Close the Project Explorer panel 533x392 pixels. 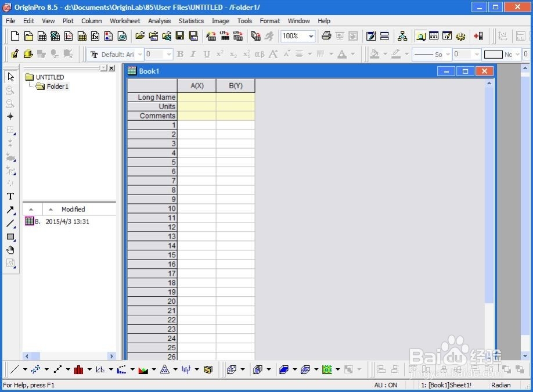click(x=111, y=68)
